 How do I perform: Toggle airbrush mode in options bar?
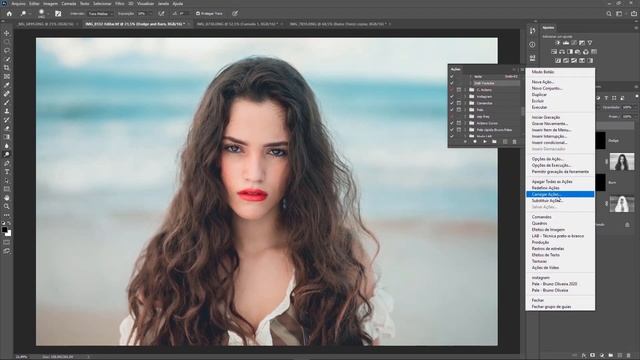(161, 13)
